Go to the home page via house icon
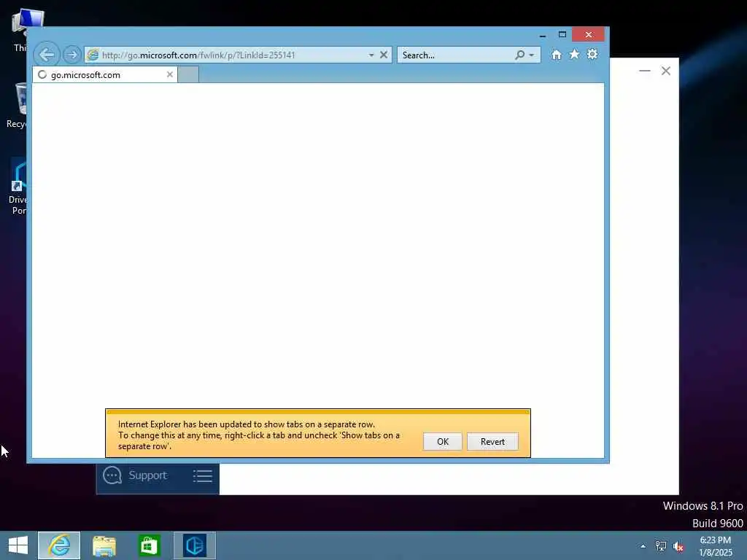747x560 pixels. coord(556,55)
